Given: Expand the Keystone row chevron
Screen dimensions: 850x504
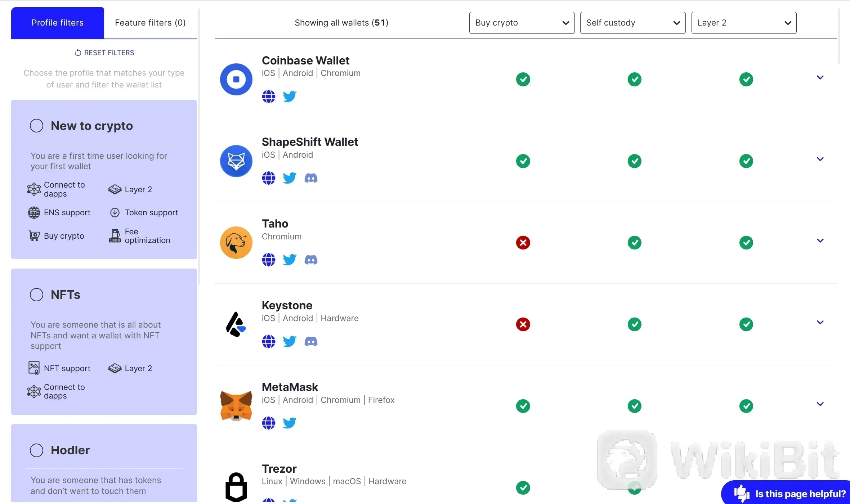Looking at the screenshot, I should point(820,323).
